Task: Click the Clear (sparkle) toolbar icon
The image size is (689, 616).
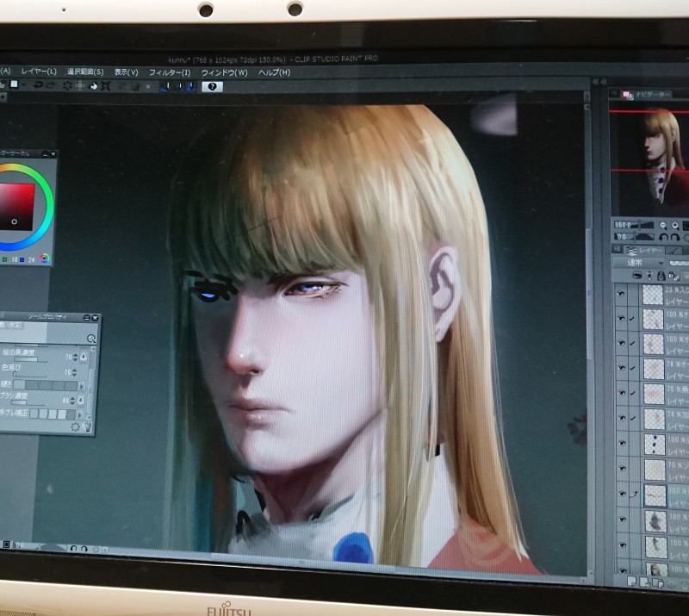Action: coord(67,86)
